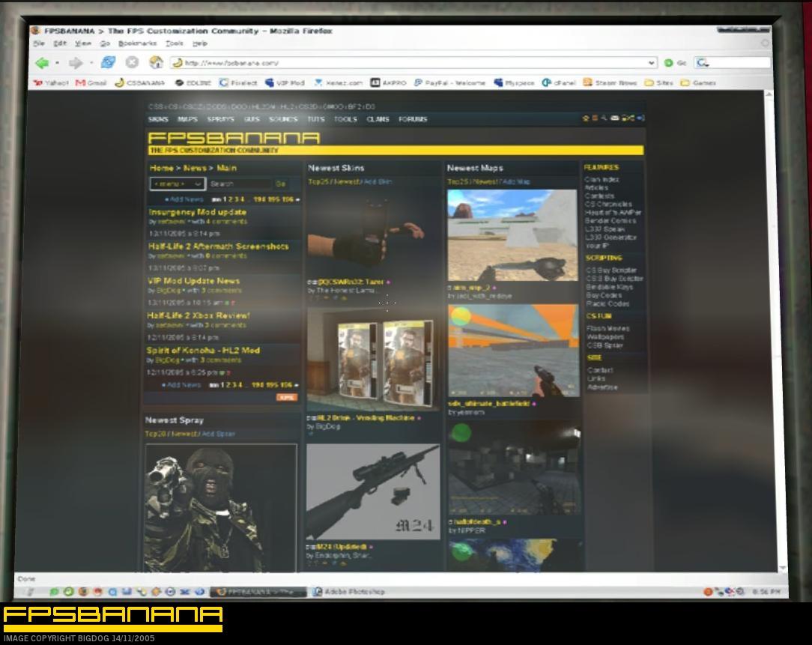812x645 pixels.
Task: Open 'Half-Life 2 Xbox Review!' article
Action: pos(198,315)
